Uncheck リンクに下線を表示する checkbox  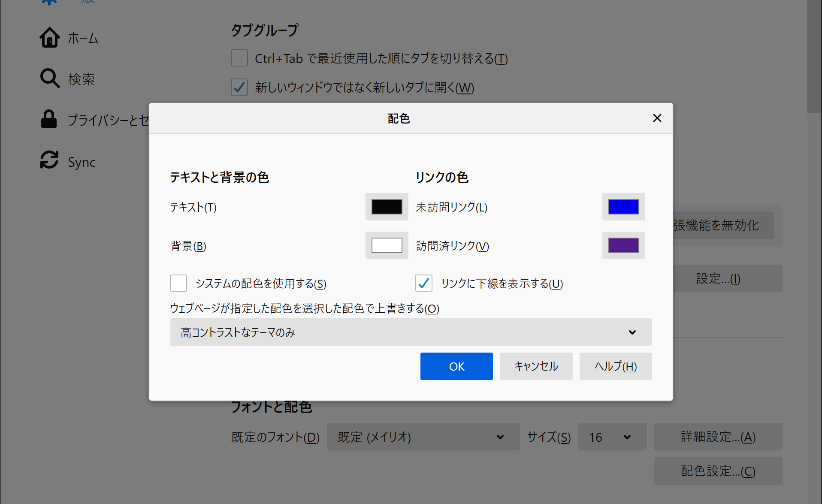click(x=424, y=283)
